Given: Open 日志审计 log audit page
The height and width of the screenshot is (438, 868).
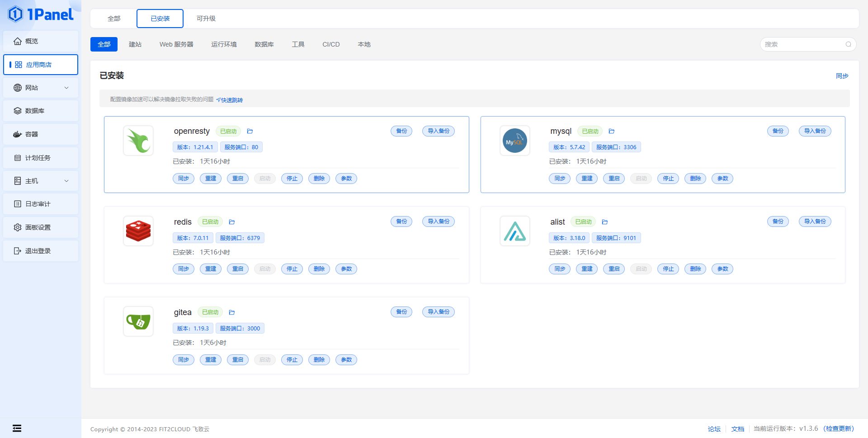Looking at the screenshot, I should (41, 204).
